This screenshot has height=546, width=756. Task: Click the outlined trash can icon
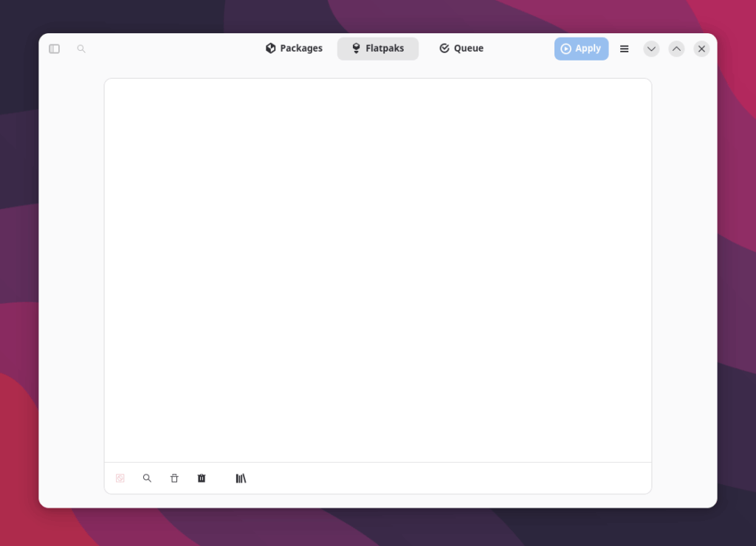(x=174, y=478)
